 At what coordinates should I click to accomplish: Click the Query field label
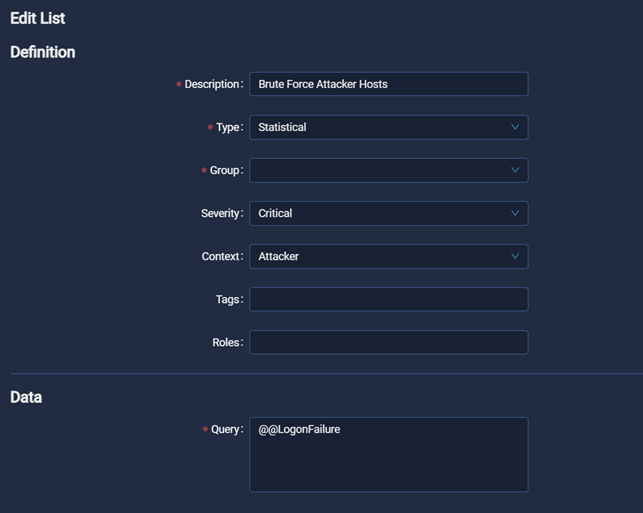point(225,430)
